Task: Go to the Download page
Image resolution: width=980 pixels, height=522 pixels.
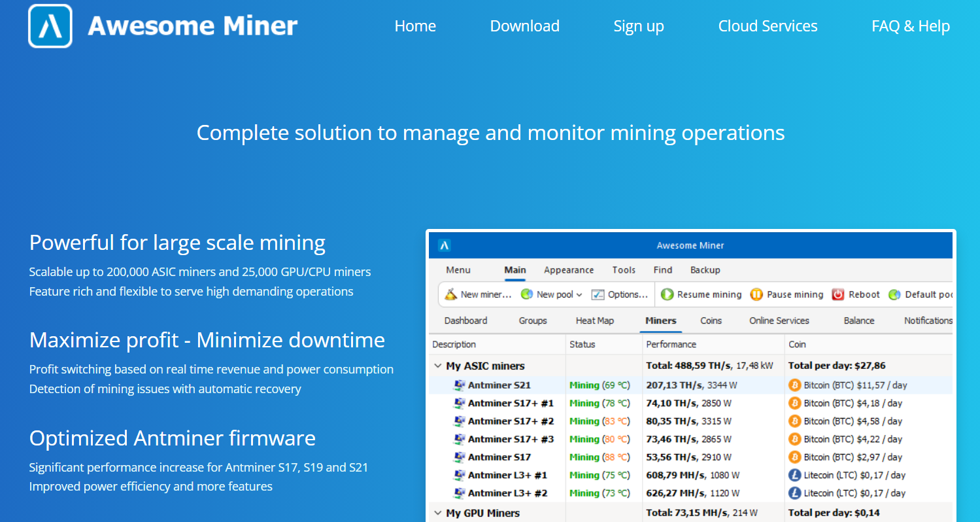Action: click(524, 26)
